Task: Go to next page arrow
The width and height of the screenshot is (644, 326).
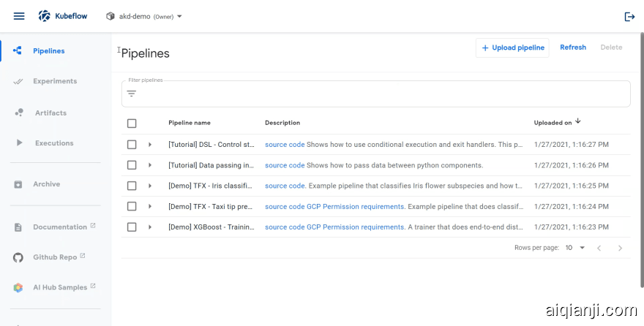Action: pos(620,248)
